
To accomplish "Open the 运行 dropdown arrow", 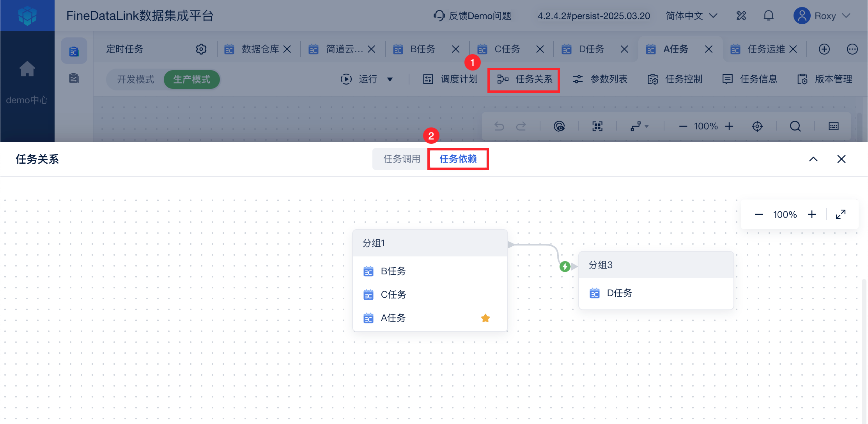I will [390, 79].
